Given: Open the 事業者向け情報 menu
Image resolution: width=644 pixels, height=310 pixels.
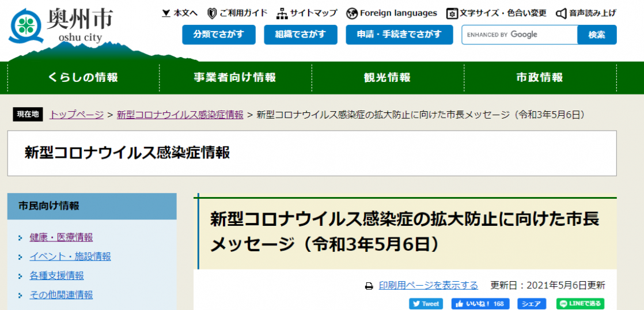Looking at the screenshot, I should coord(236,78).
